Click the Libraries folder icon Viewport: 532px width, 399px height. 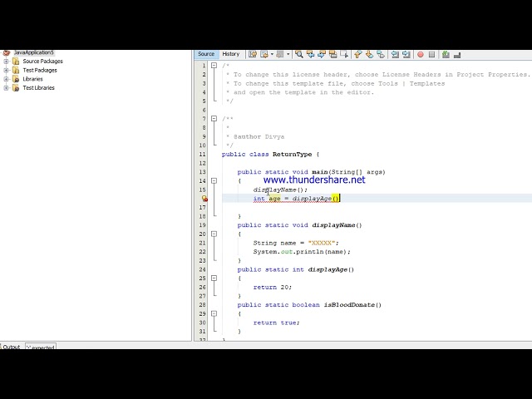16,79
